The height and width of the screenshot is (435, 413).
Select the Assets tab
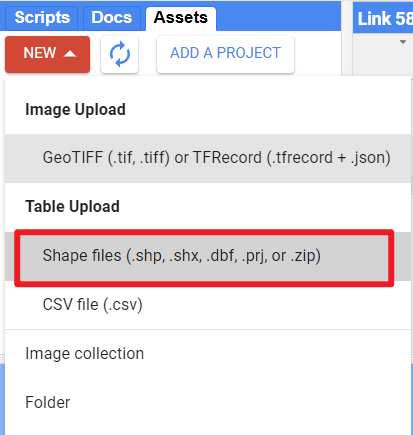click(x=181, y=18)
